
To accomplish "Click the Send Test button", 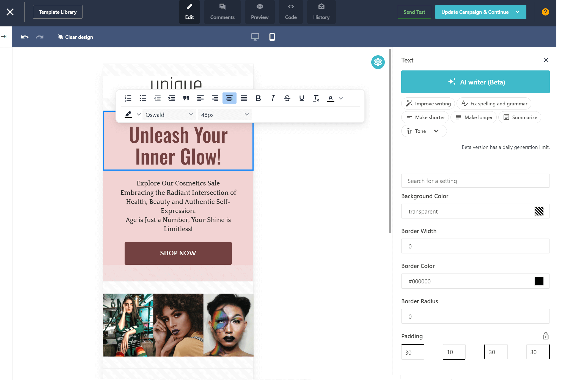I will click(x=414, y=12).
